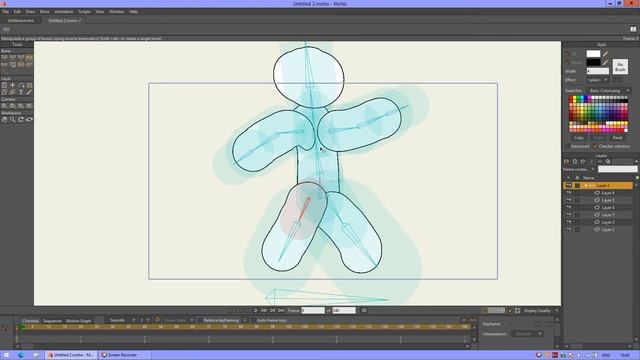
Task: Select the Track Camera tool
Action: pos(4,106)
